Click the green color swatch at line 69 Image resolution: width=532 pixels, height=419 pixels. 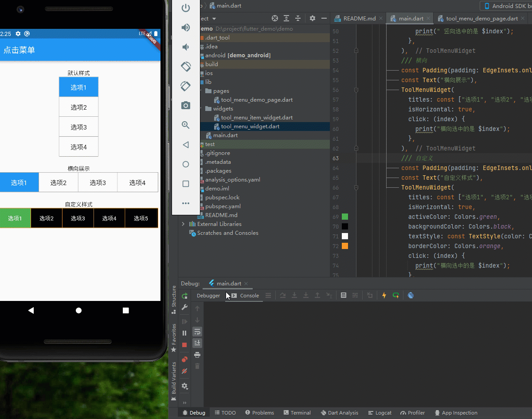345,217
